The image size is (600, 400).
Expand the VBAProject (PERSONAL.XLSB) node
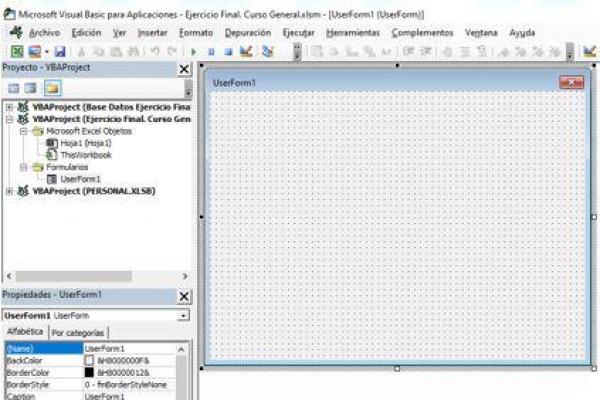point(9,190)
